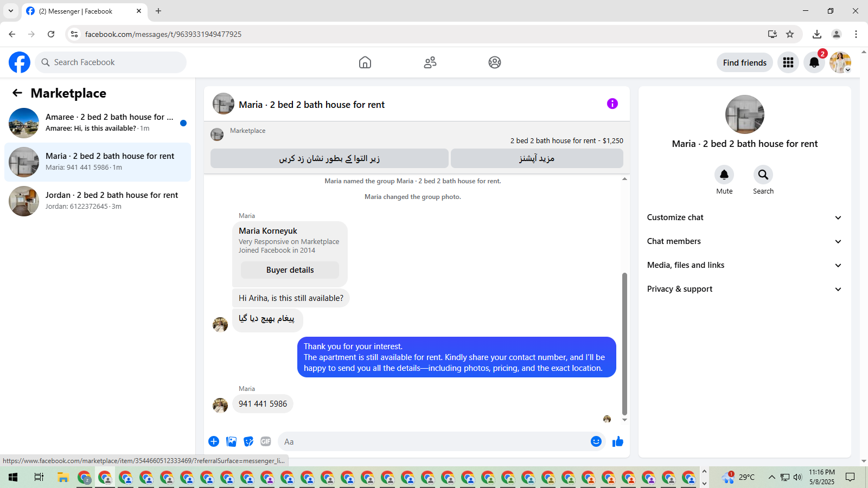The height and width of the screenshot is (488, 868).
Task: Reload the Facebook page
Action: point(51,34)
